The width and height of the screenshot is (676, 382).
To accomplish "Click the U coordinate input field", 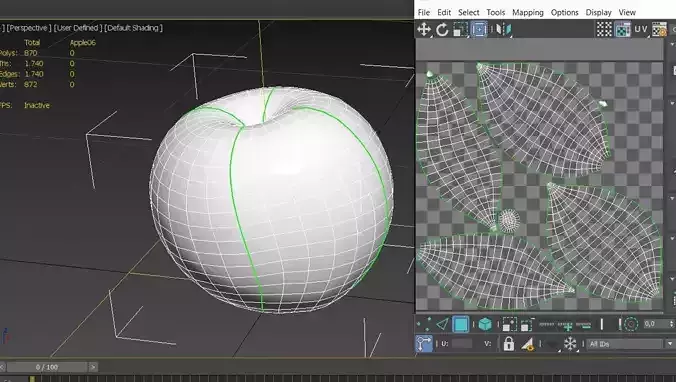I will 462,344.
